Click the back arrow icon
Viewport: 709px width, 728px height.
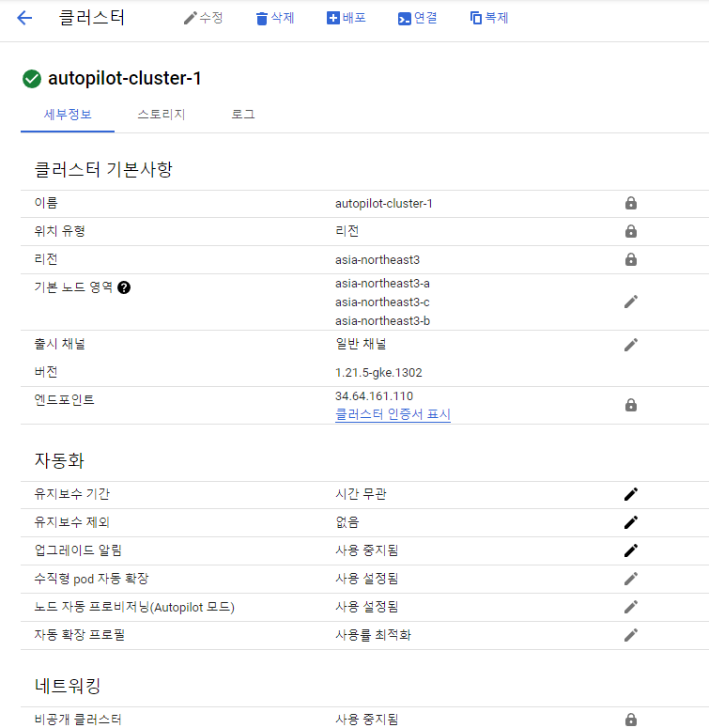click(24, 18)
